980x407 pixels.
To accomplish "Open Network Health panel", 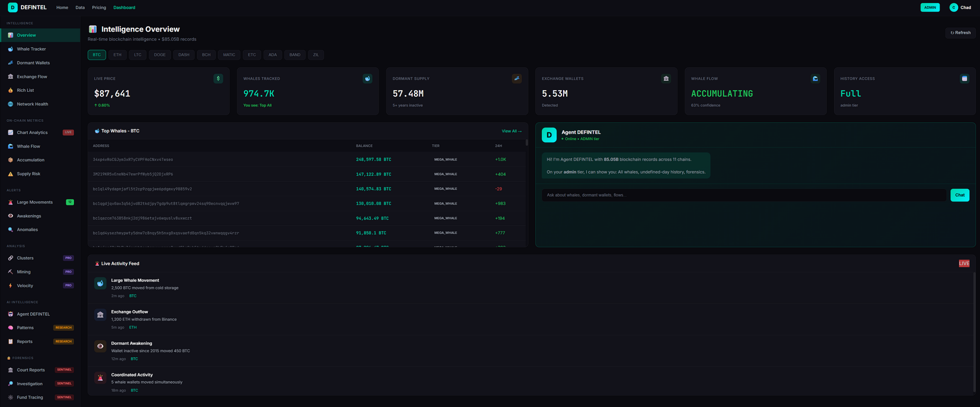I will 32,104.
